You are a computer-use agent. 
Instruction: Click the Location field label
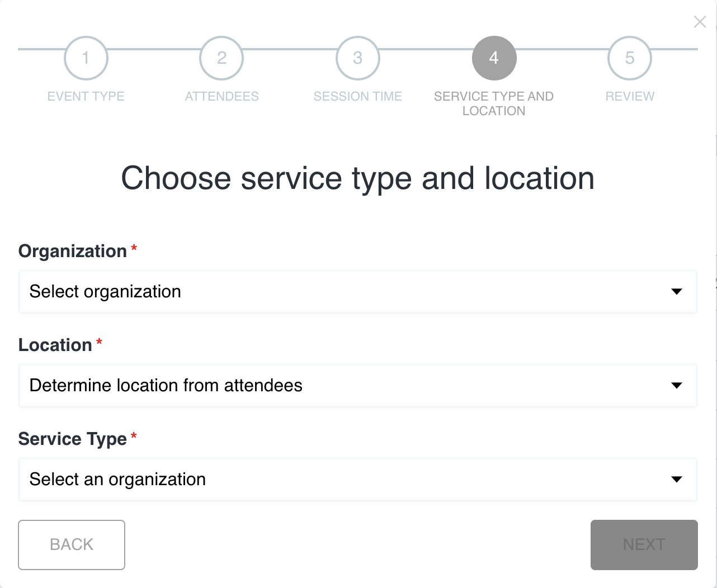pos(55,345)
